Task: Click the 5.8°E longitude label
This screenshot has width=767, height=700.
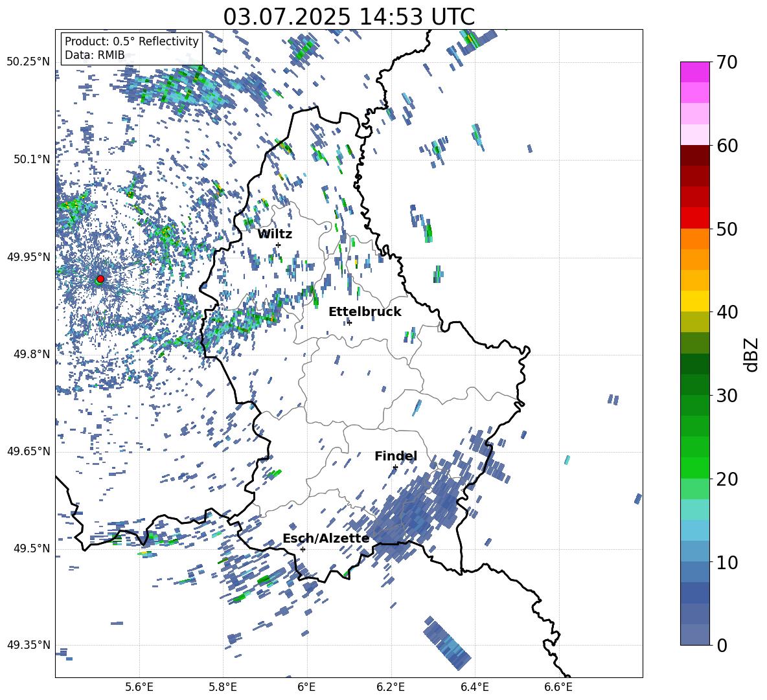Action: click(223, 687)
